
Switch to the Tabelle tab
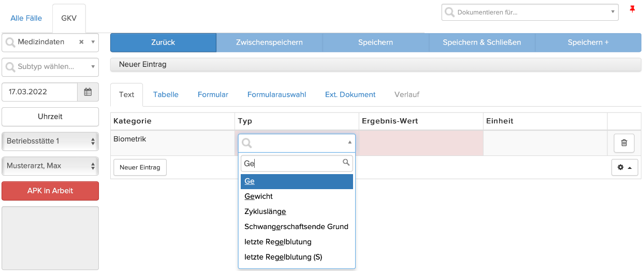click(166, 94)
